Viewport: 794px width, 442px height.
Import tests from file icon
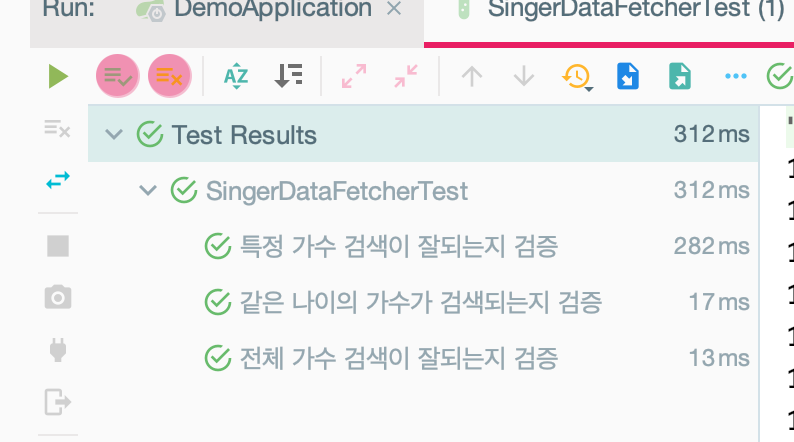point(628,76)
